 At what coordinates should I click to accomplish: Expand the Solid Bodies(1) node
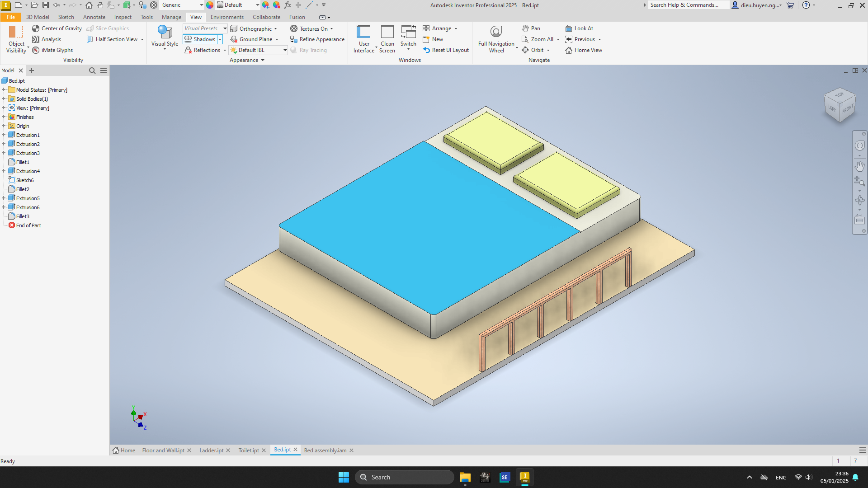[4, 99]
